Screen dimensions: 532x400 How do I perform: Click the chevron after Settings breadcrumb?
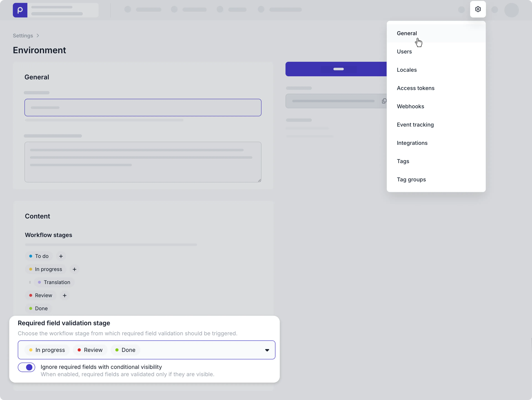[x=38, y=36]
